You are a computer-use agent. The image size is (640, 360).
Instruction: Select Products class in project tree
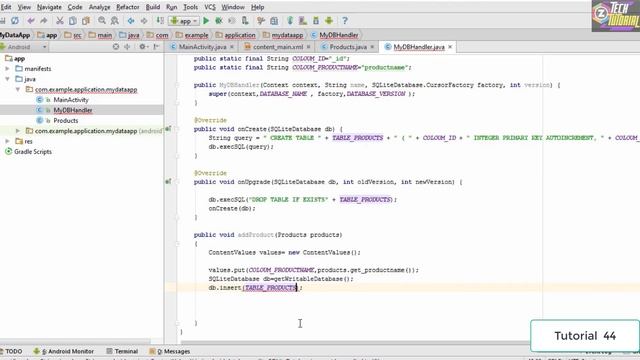tap(65, 120)
